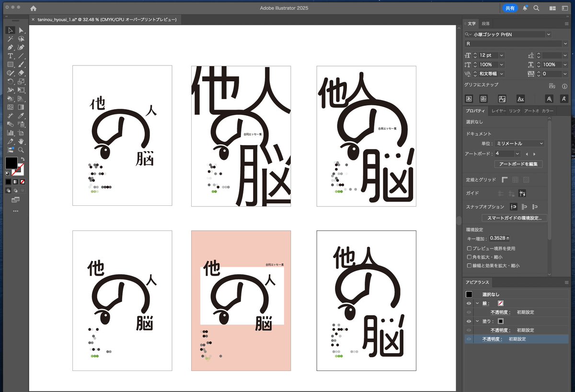The width and height of the screenshot is (575, 392).
Task: Select the Eraser tool
Action: [22, 73]
